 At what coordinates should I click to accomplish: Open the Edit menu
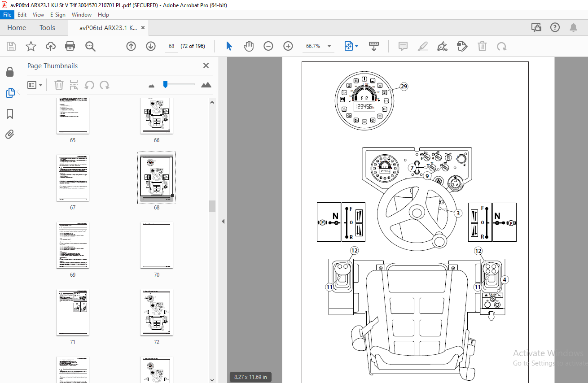pos(22,15)
